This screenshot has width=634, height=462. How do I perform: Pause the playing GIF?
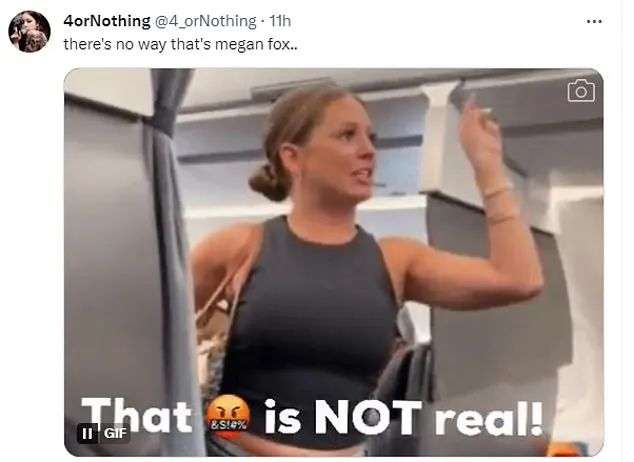pos(87,434)
